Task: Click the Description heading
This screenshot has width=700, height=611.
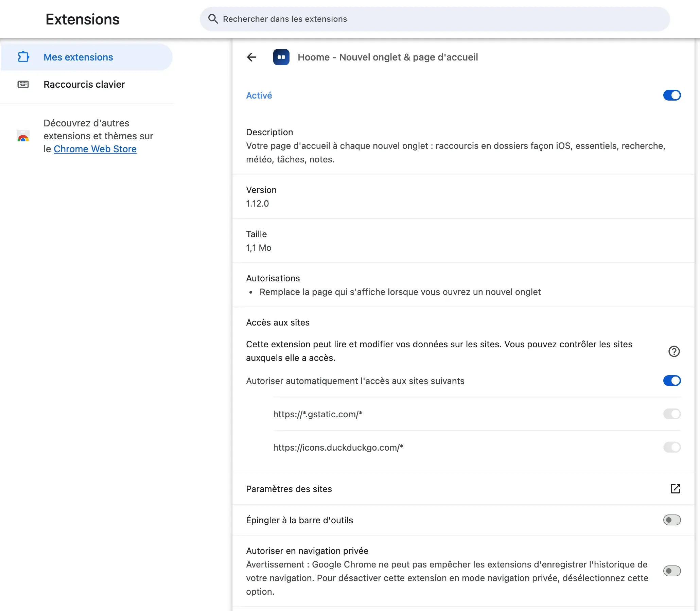Action: tap(269, 132)
